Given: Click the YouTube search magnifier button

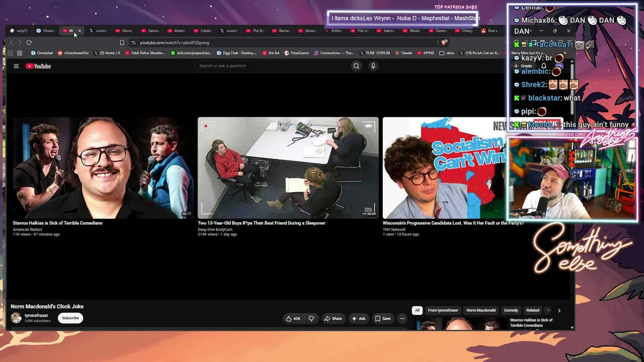Looking at the screenshot, I should pos(356,66).
